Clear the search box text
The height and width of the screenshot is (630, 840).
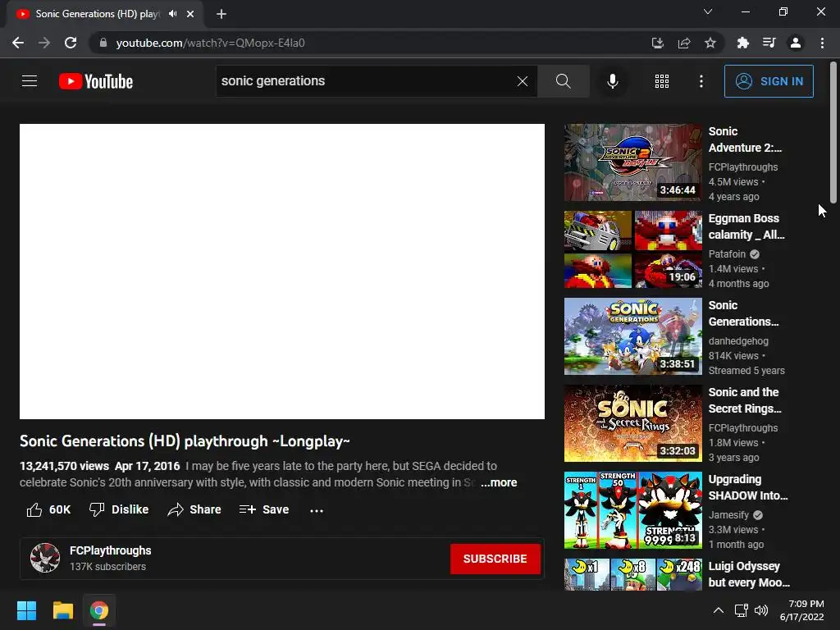(523, 81)
